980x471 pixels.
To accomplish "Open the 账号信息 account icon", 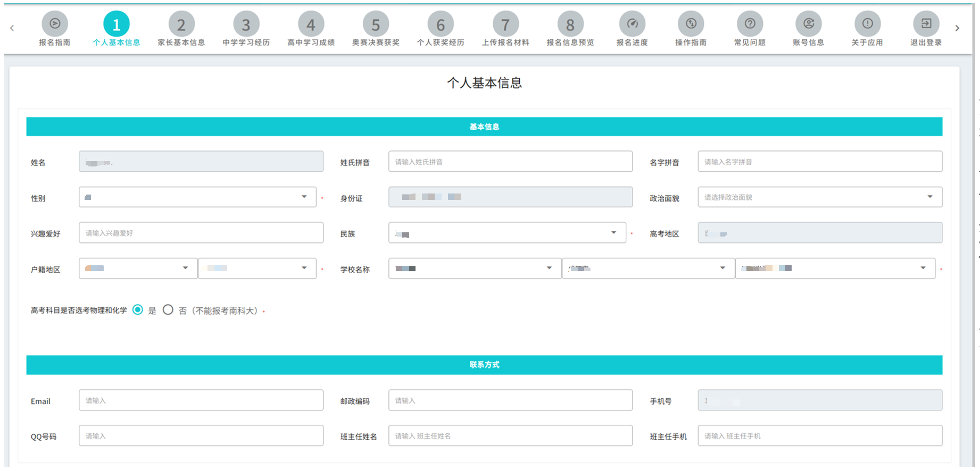I will coord(808,24).
